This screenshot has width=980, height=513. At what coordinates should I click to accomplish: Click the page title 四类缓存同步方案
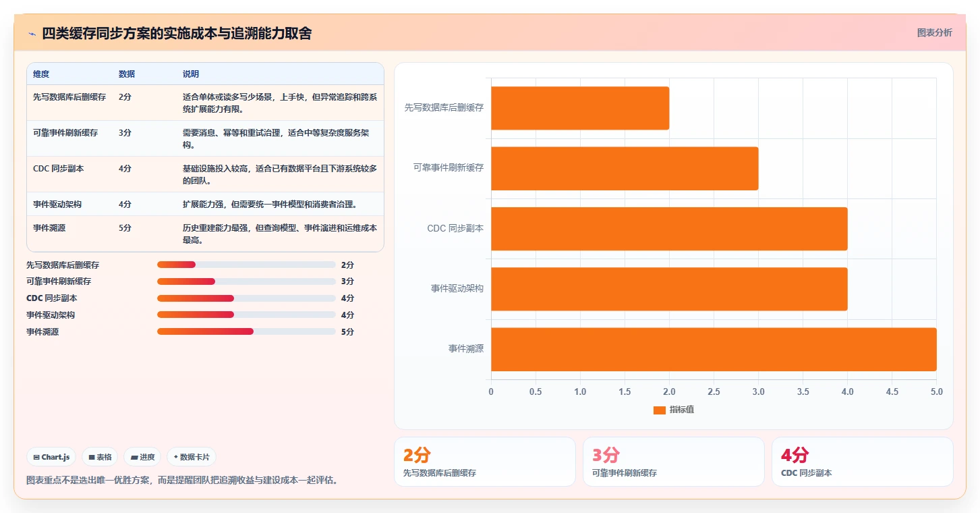[177, 33]
